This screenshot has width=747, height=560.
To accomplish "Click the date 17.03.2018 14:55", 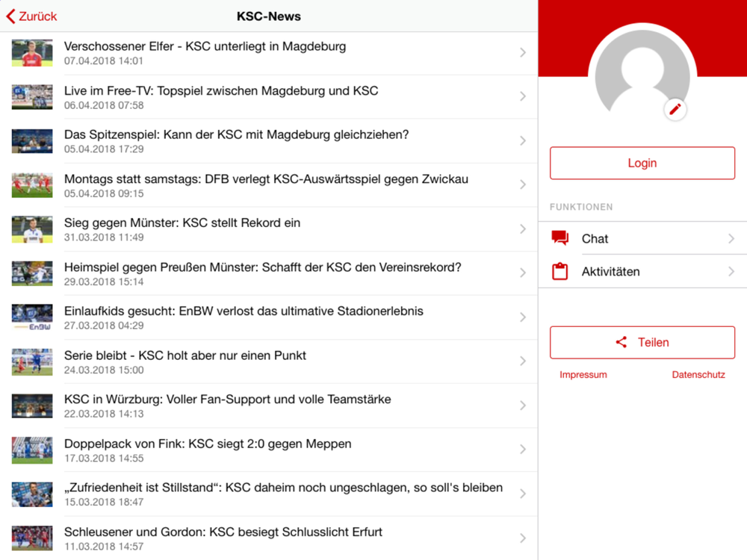I will pyautogui.click(x=103, y=458).
